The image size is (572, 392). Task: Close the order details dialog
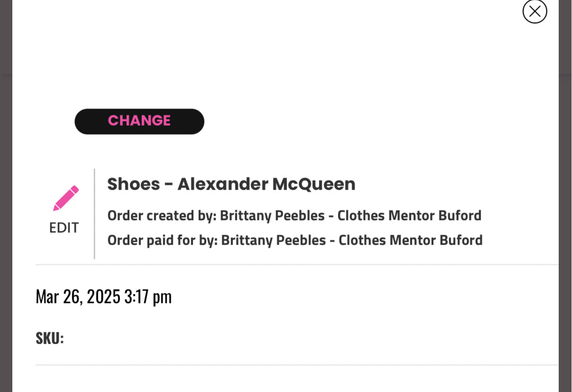click(535, 11)
